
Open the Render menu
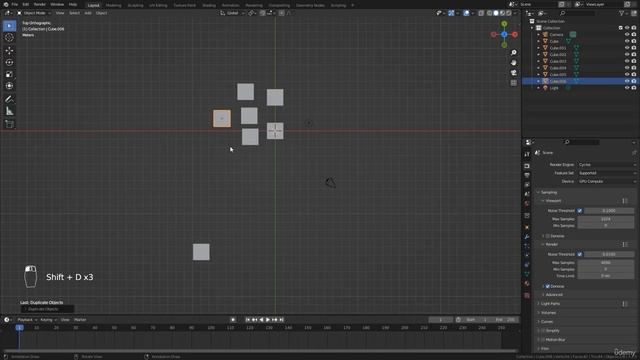(x=40, y=4)
